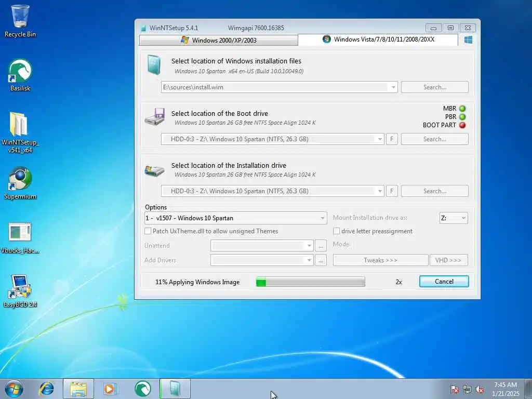The height and width of the screenshot is (399, 532).
Task: Open the Z: mount drive letter dropdown
Action: pyautogui.click(x=454, y=218)
